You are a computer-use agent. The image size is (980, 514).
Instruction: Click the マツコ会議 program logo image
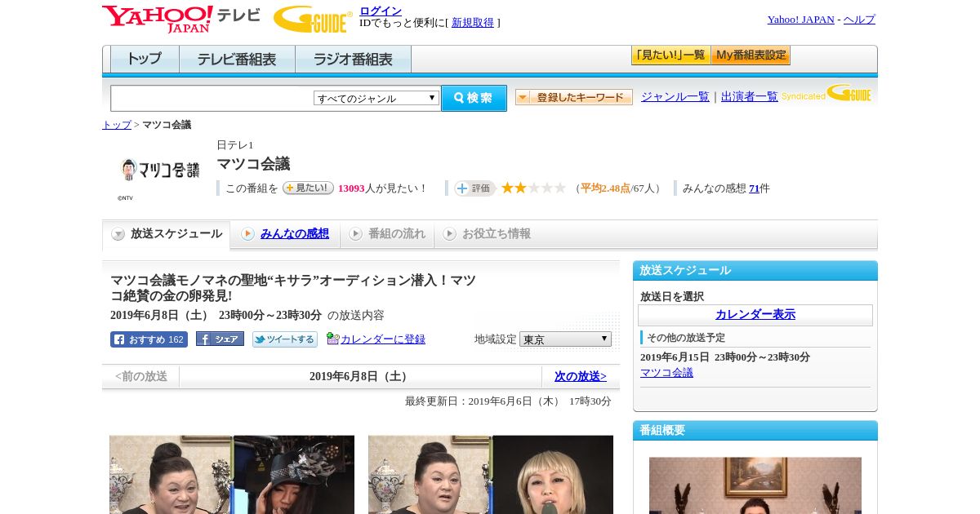point(159,170)
